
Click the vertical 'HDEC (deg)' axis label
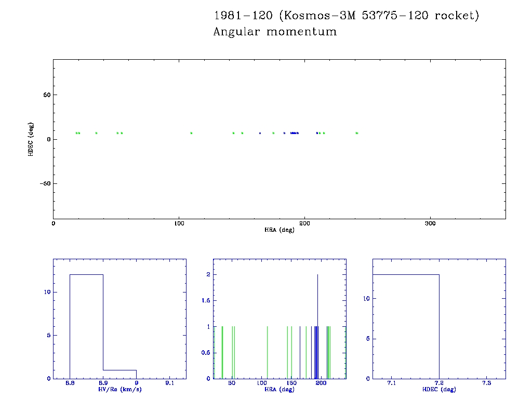tap(32, 139)
